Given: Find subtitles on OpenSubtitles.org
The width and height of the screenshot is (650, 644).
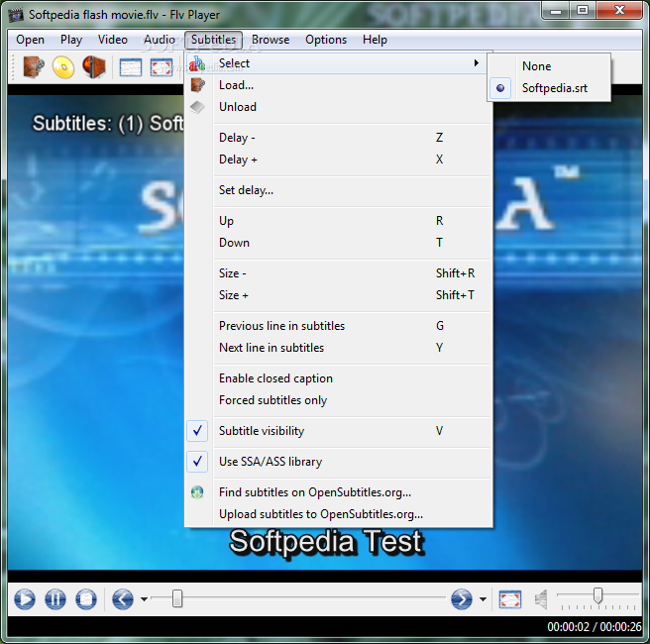Looking at the screenshot, I should [338, 491].
